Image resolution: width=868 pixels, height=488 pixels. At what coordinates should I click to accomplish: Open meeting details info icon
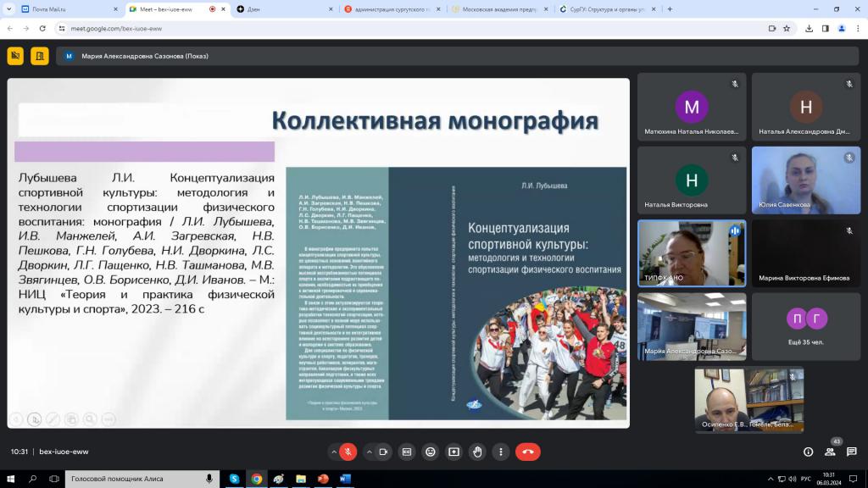[808, 452]
